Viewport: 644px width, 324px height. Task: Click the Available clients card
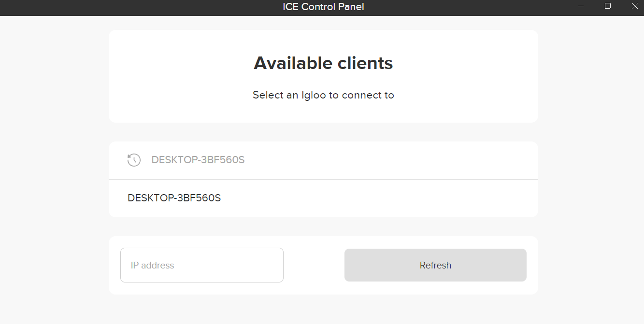[323, 76]
